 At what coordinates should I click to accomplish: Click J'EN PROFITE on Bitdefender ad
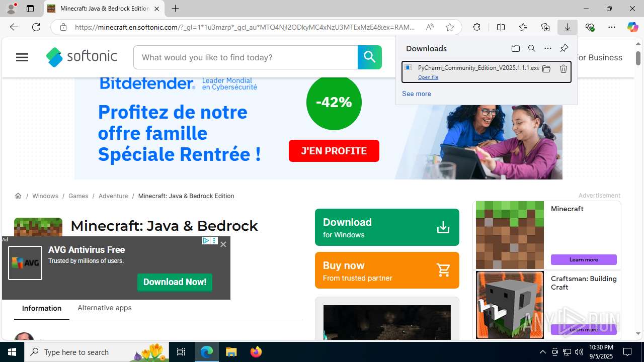pos(334,151)
